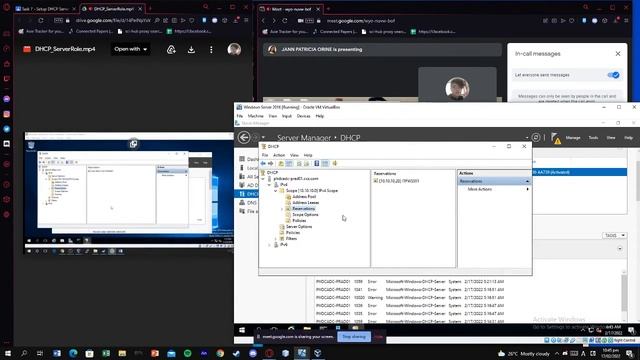The width and height of the screenshot is (640, 360).
Task: Toggle 'Let everyone send messages' switch
Action: point(613,75)
